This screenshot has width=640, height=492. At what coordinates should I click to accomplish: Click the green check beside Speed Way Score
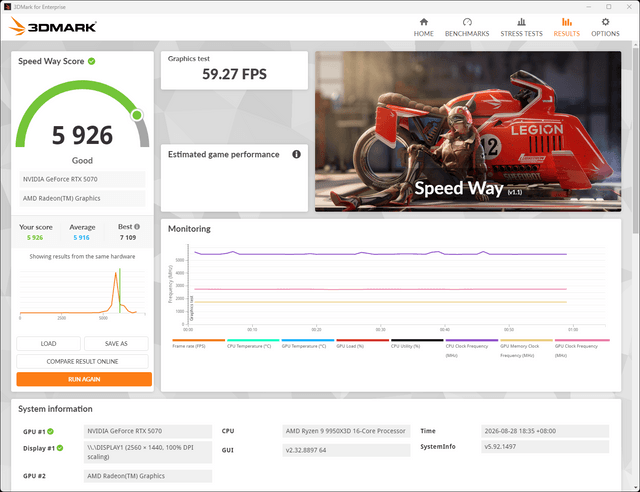tap(91, 61)
